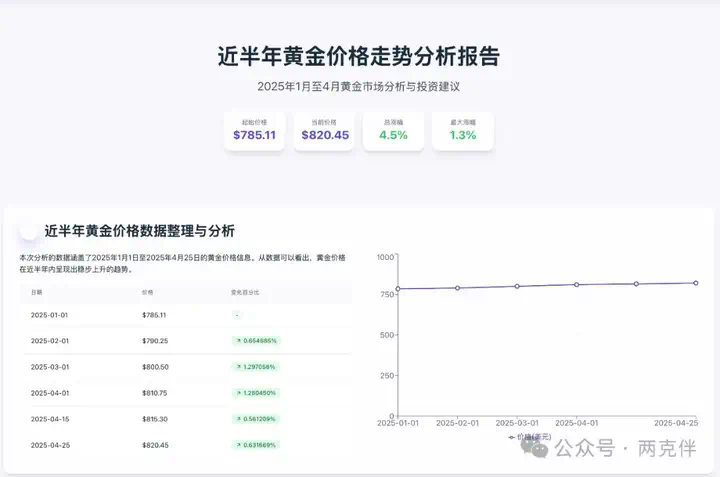
Task: Click the table price cell $800.50
Action: (x=155, y=367)
